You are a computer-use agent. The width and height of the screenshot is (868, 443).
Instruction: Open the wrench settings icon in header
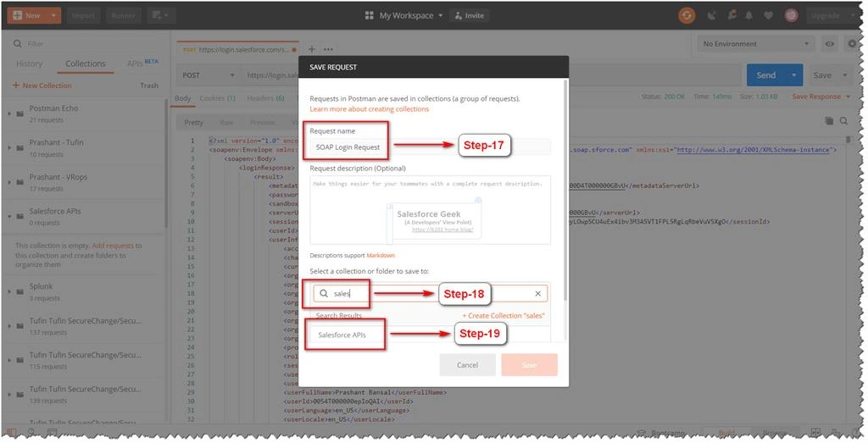point(732,15)
